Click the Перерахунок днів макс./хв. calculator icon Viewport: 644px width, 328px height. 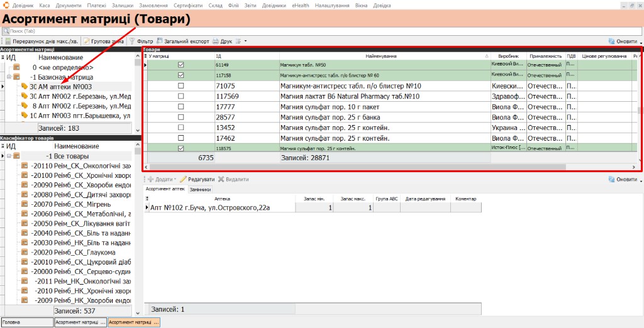8,41
